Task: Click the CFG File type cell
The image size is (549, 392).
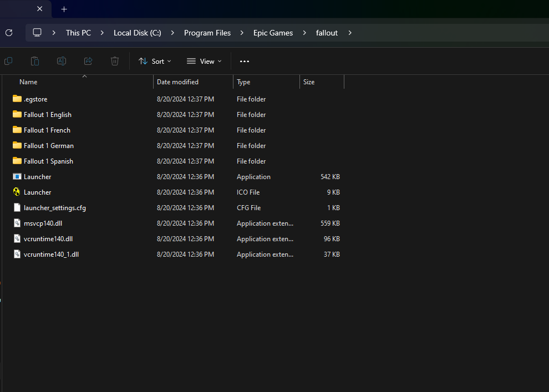Action: pos(248,207)
